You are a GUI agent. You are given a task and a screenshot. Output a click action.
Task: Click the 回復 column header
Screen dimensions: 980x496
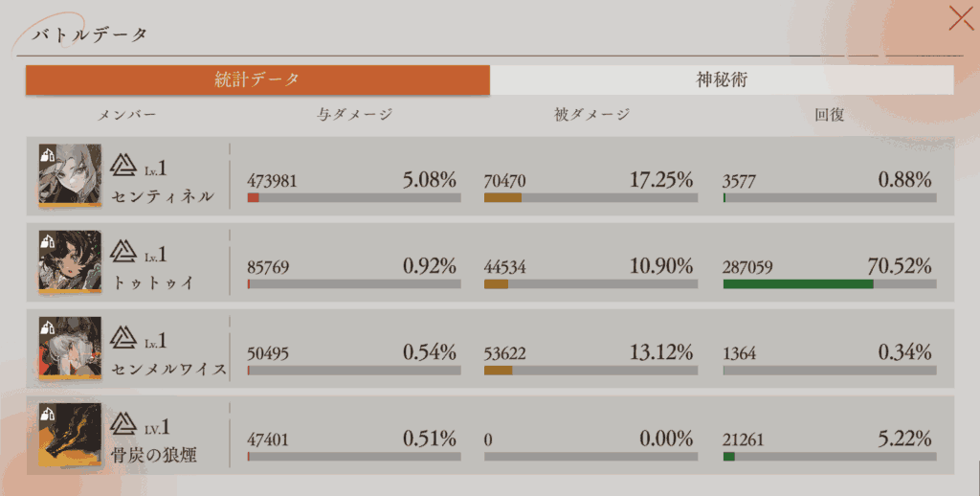(829, 115)
